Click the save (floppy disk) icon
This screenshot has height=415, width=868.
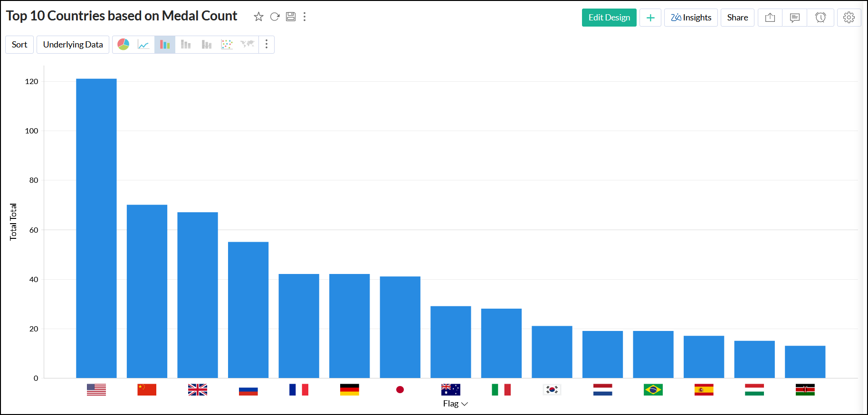click(291, 17)
